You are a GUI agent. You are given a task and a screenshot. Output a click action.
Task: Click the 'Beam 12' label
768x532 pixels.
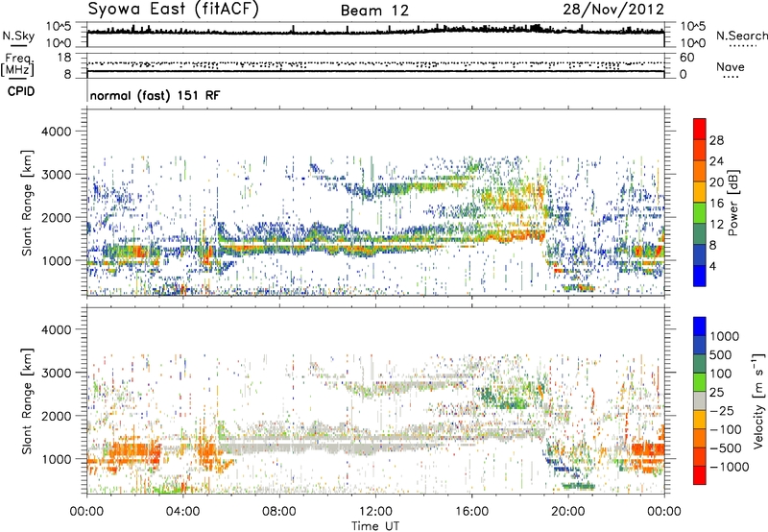click(x=374, y=11)
